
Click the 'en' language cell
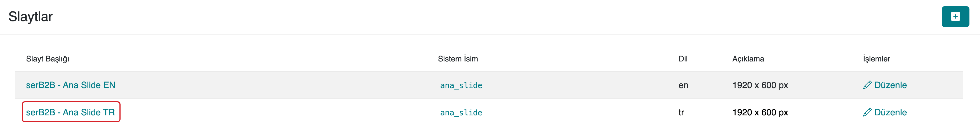[683, 85]
